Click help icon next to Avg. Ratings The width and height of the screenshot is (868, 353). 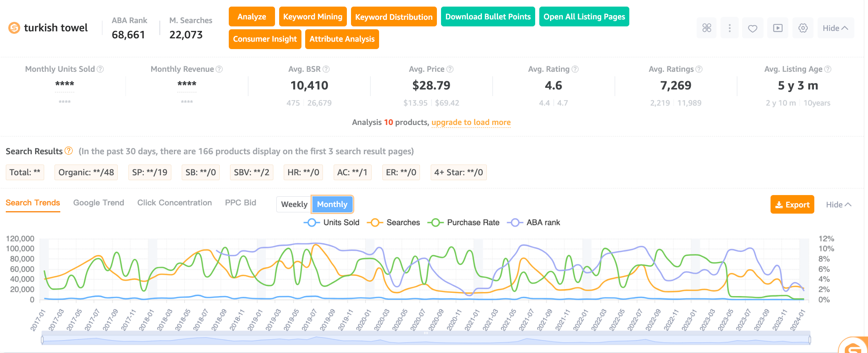tap(699, 69)
